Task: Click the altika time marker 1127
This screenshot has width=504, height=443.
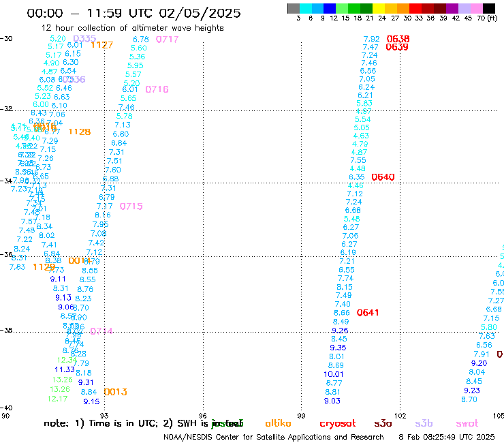Action: coord(102,45)
